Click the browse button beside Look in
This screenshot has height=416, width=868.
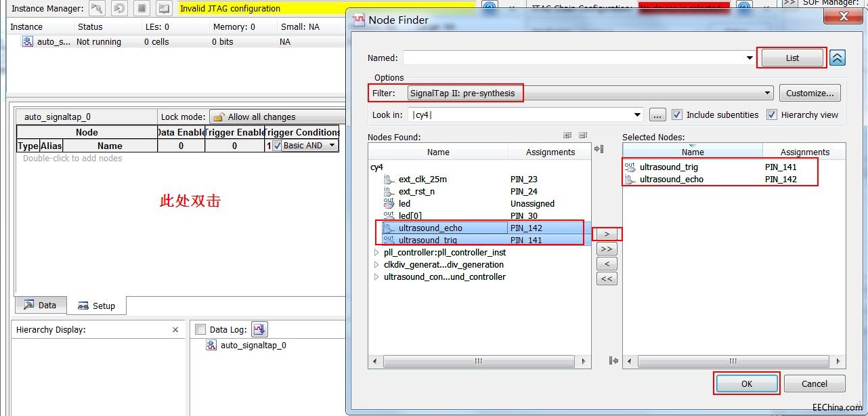click(657, 115)
